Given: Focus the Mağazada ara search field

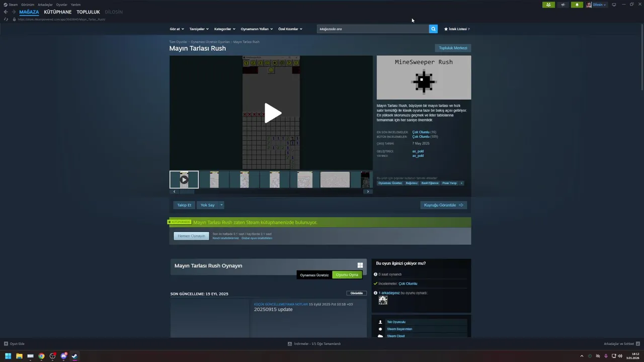Looking at the screenshot, I should (373, 29).
